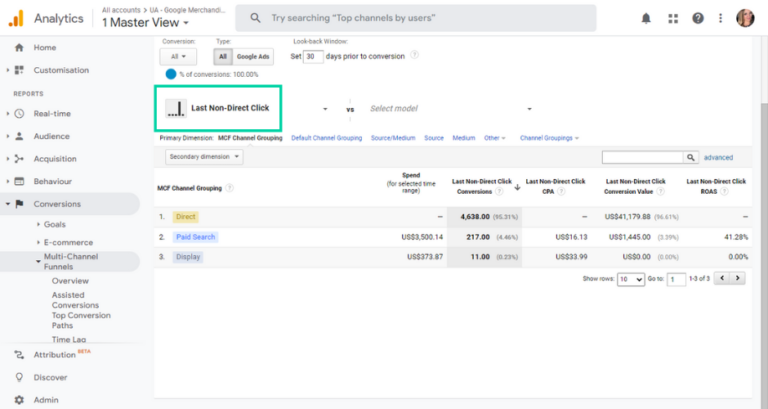Open the Google apps grid
The image size is (768, 409).
tap(673, 19)
